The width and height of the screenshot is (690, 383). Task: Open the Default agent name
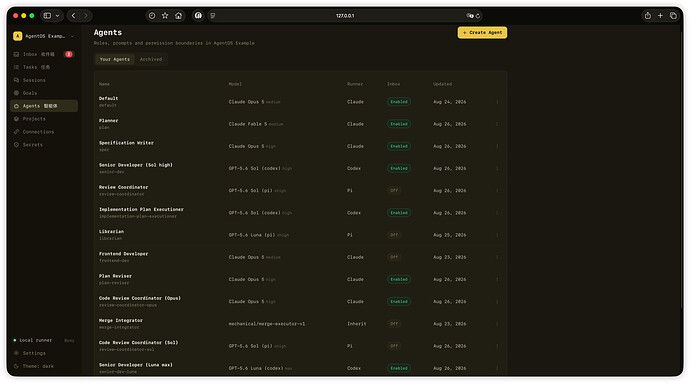pyautogui.click(x=109, y=99)
